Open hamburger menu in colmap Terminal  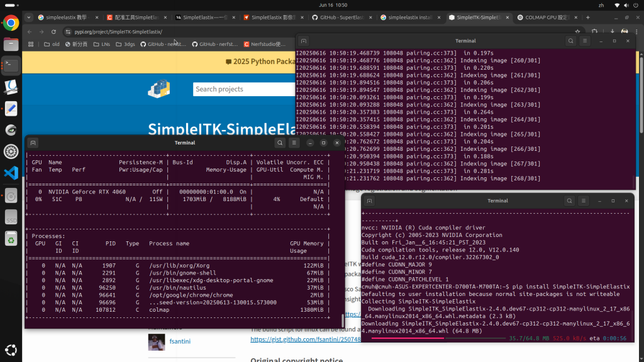click(x=584, y=41)
